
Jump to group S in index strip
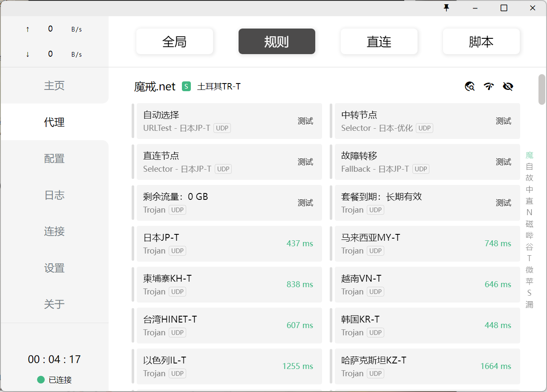point(530,293)
